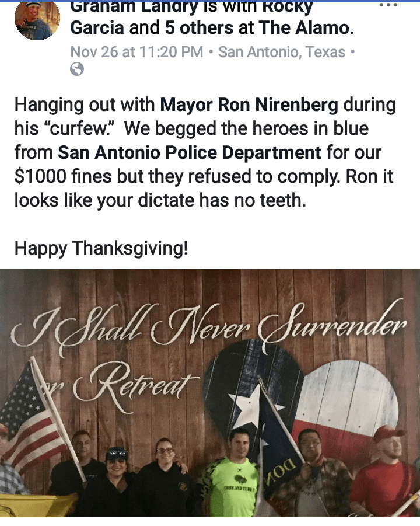Open the three-dot post options menu
This screenshot has width=420, height=526.
(x=388, y=5)
